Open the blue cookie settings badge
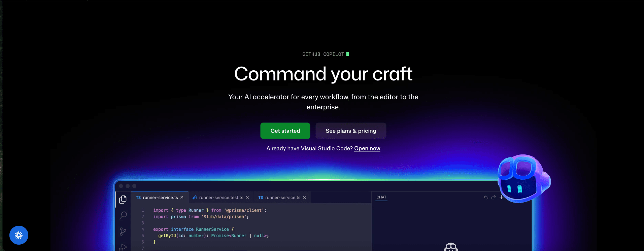 (x=19, y=235)
